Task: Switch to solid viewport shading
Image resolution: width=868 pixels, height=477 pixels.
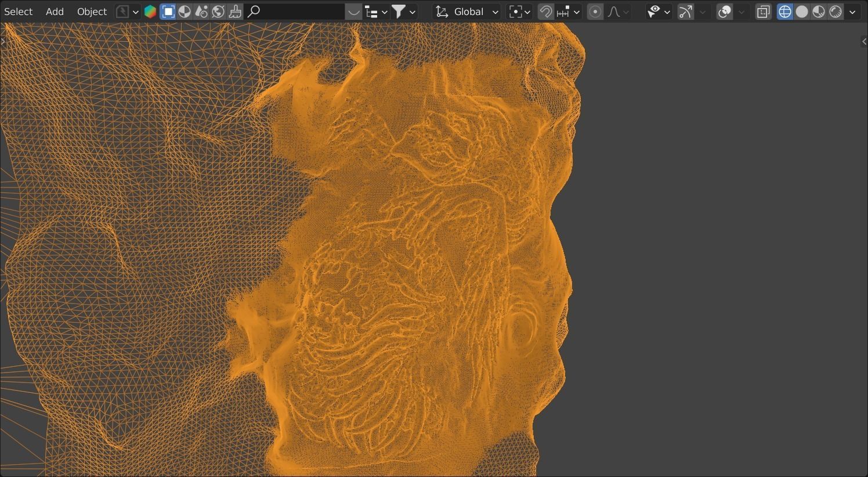Action: (x=802, y=12)
